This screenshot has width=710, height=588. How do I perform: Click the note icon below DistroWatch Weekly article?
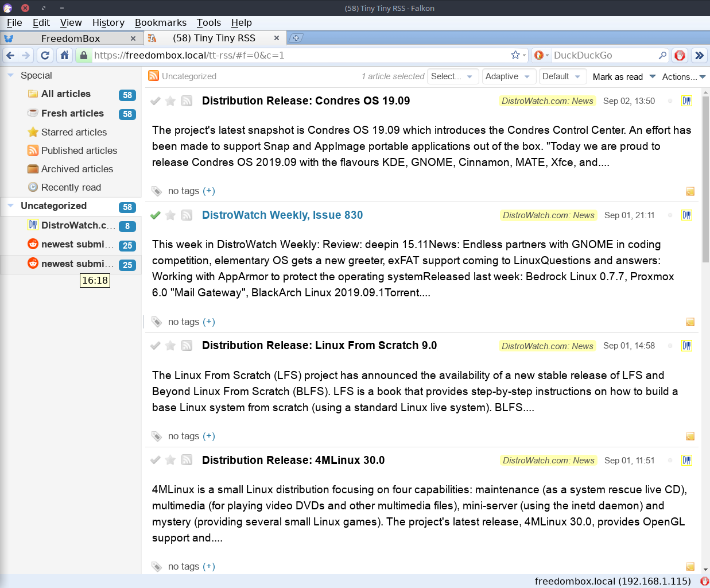tap(690, 322)
